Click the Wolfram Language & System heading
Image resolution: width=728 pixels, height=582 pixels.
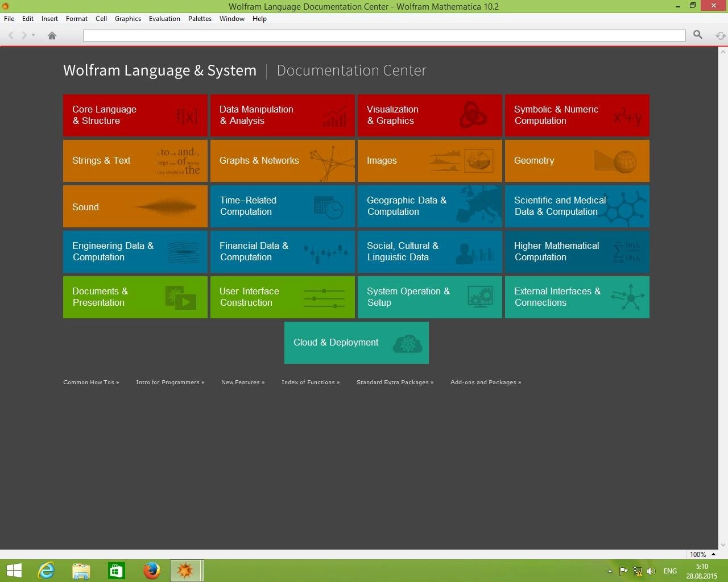coord(160,70)
